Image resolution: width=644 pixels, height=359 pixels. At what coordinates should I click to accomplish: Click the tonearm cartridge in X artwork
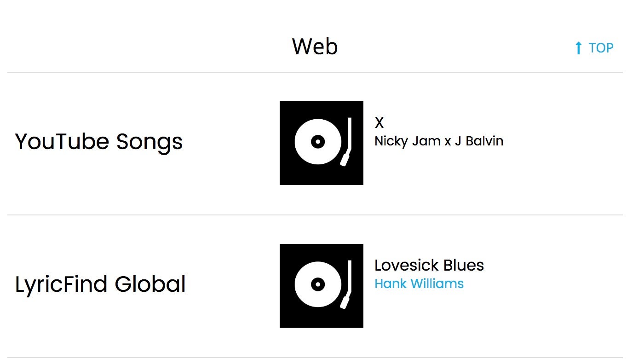click(x=345, y=159)
